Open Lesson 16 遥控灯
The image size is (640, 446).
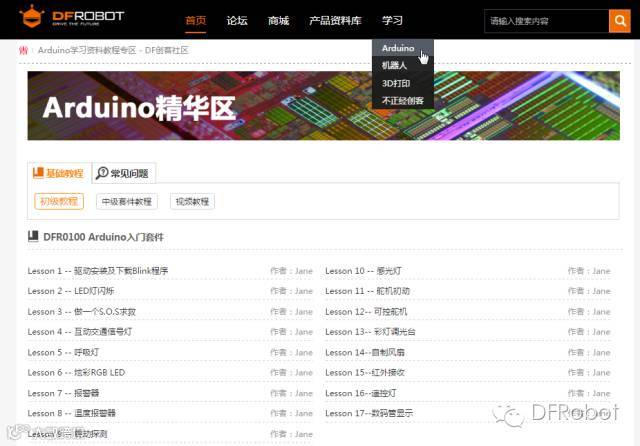(361, 393)
